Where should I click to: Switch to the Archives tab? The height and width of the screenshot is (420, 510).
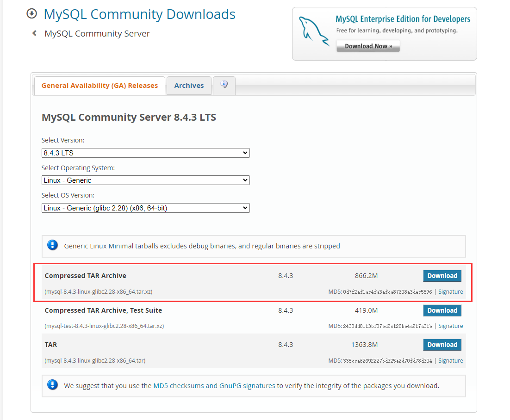coord(189,86)
